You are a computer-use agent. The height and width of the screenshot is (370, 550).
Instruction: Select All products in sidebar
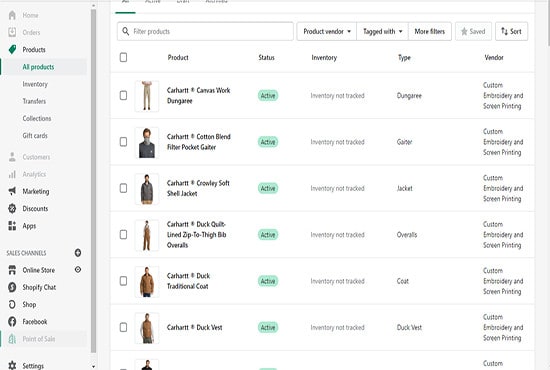[x=38, y=67]
